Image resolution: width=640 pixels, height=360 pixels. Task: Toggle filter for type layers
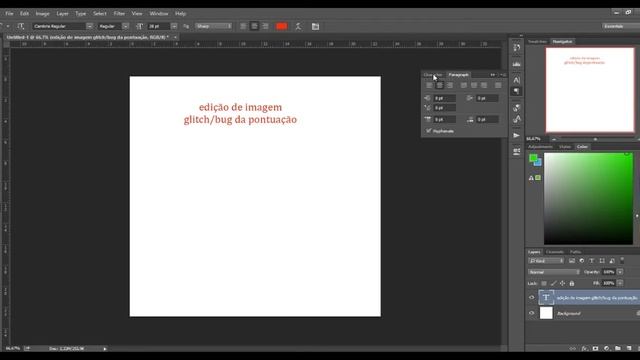click(591, 261)
